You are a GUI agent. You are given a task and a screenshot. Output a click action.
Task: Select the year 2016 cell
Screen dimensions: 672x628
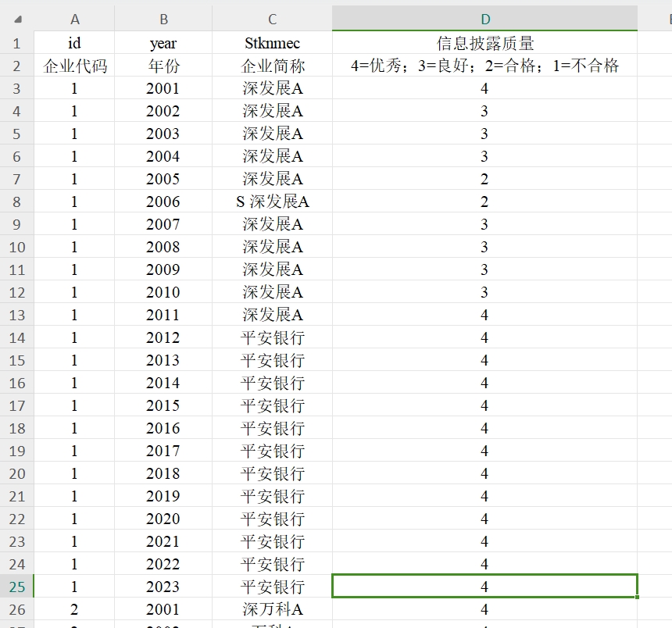click(x=163, y=428)
